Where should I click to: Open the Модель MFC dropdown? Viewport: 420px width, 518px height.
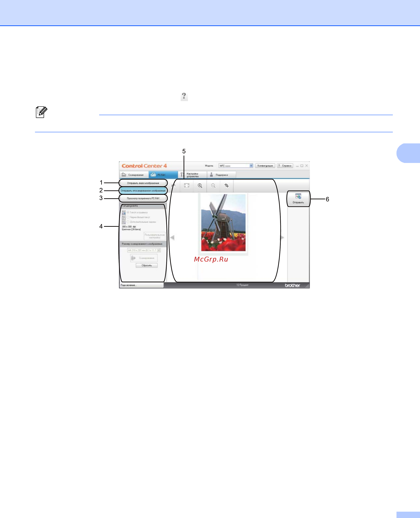click(x=251, y=166)
